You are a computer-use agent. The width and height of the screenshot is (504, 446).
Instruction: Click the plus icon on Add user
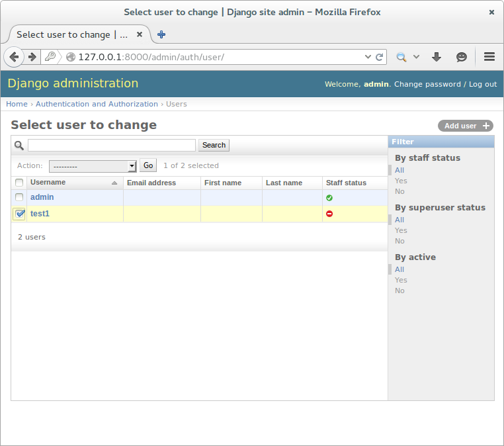pyautogui.click(x=486, y=126)
